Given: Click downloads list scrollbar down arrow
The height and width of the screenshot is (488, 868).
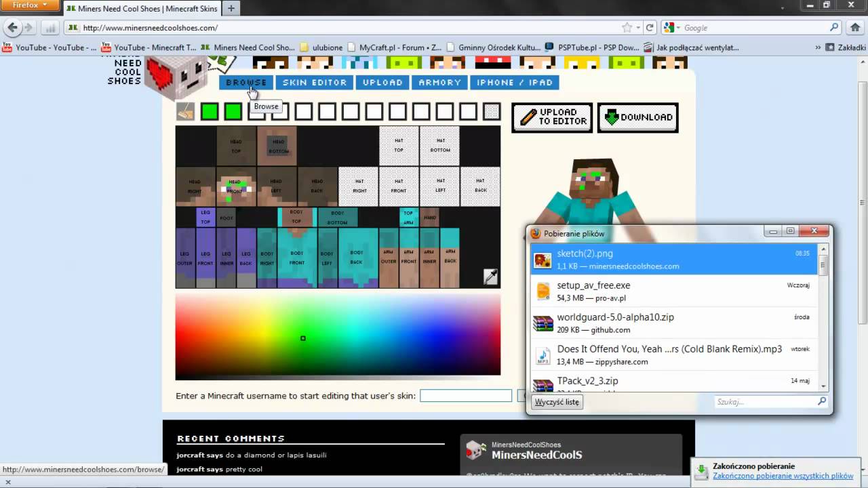Looking at the screenshot, I should click(823, 386).
